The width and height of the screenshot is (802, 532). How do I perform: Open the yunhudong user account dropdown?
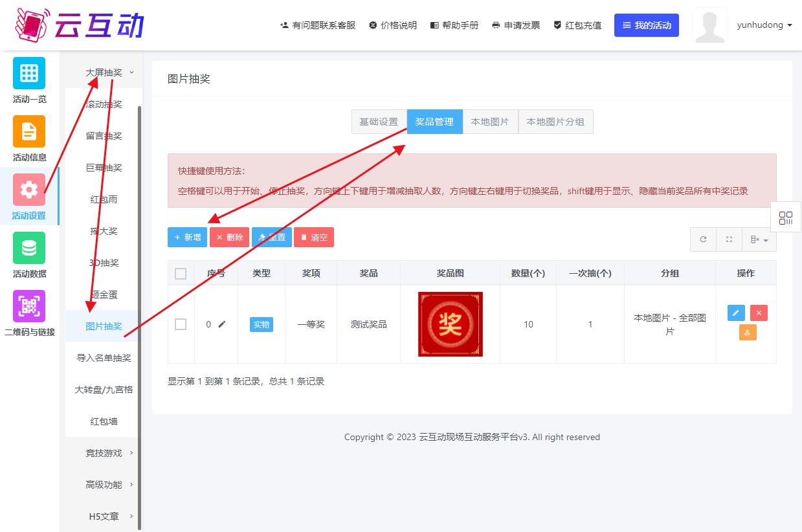[x=764, y=25]
